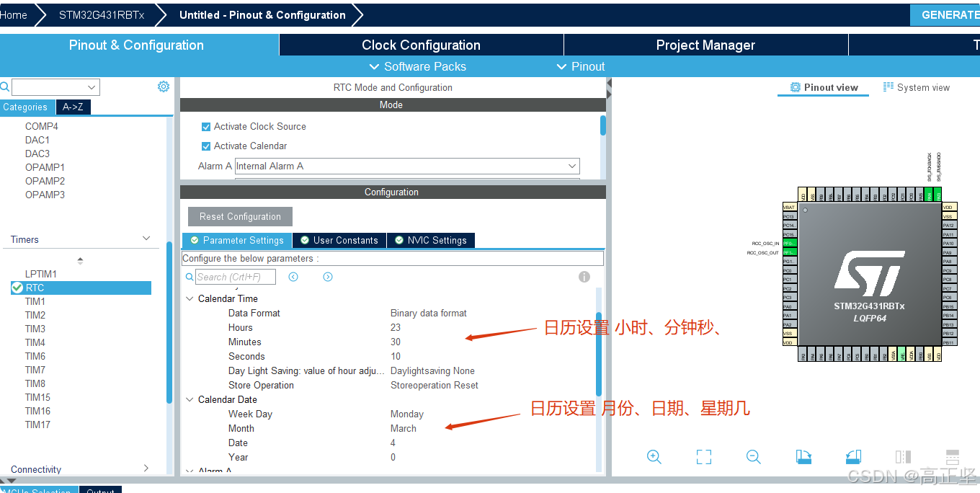This screenshot has width=980, height=493.
Task: Select TIM17 in the peripheral list
Action: pos(38,425)
